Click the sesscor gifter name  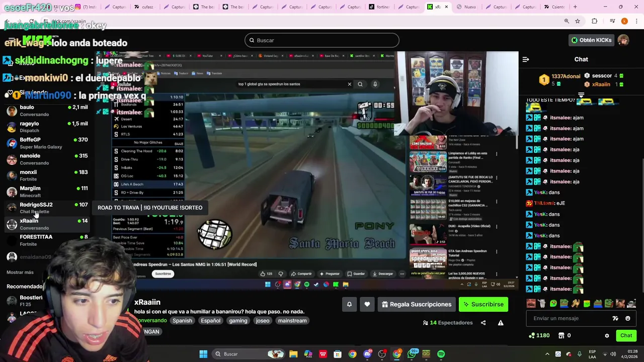tap(602, 76)
